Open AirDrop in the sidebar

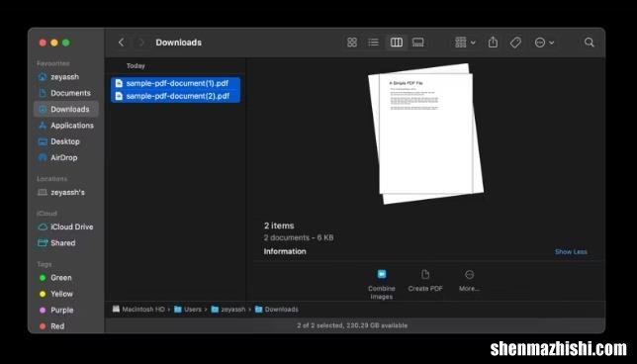point(66,157)
